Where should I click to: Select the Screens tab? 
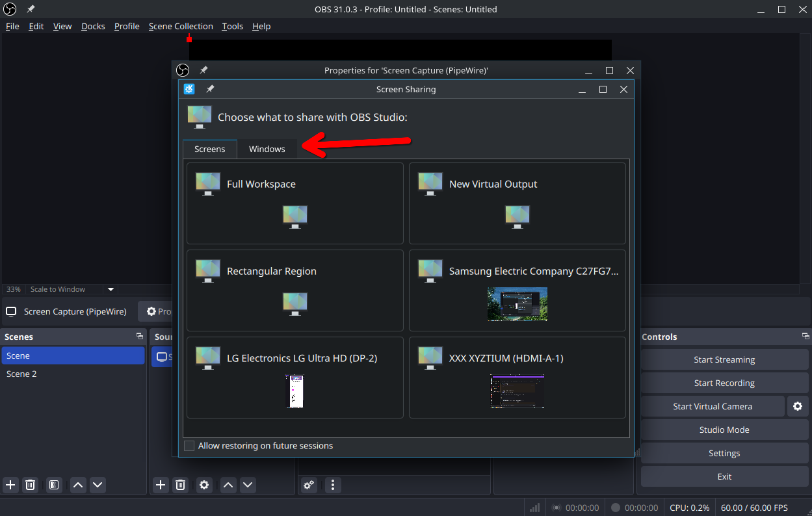tap(210, 149)
